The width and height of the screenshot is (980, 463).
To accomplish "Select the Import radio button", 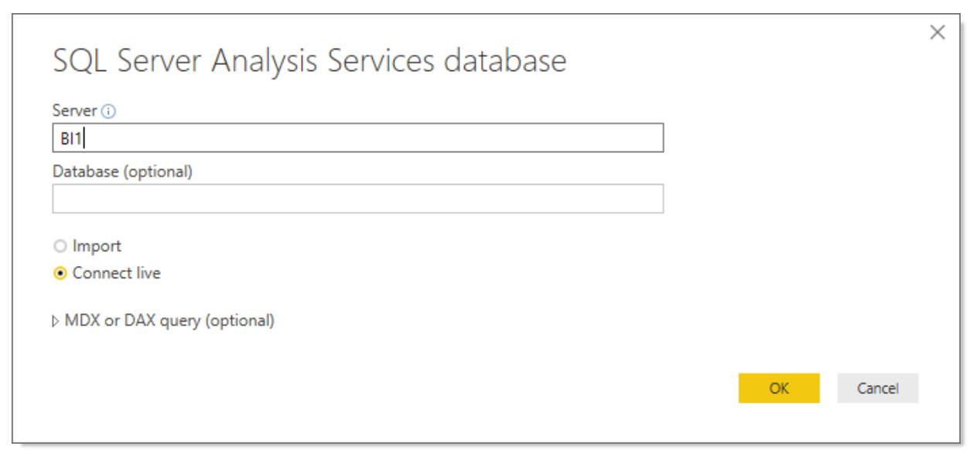I will click(60, 247).
